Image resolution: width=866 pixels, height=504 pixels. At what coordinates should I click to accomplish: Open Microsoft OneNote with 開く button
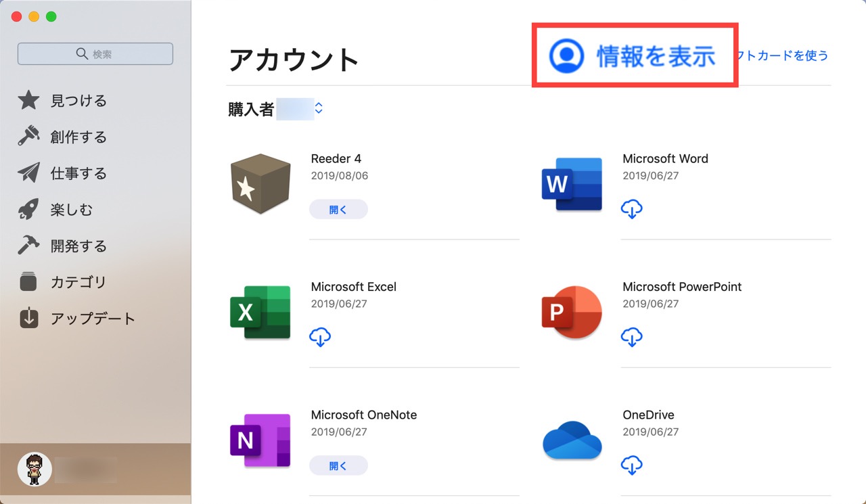point(338,465)
